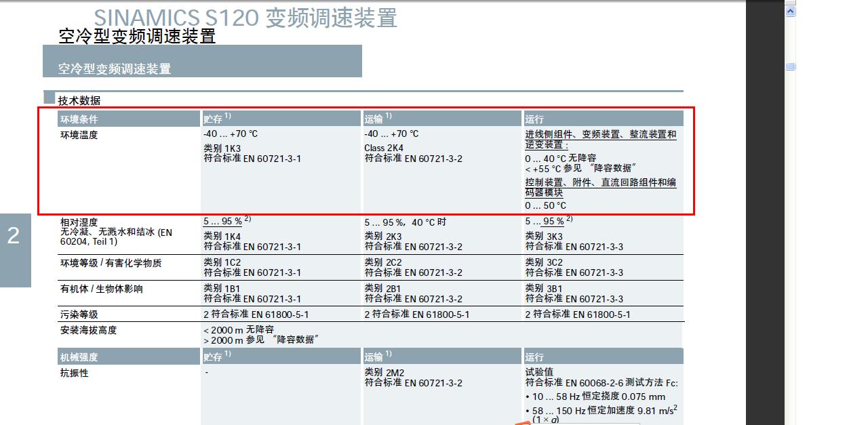The image size is (868, 425).
Task: Click '运行' header in the 机械强度 row
Action: coord(603,357)
